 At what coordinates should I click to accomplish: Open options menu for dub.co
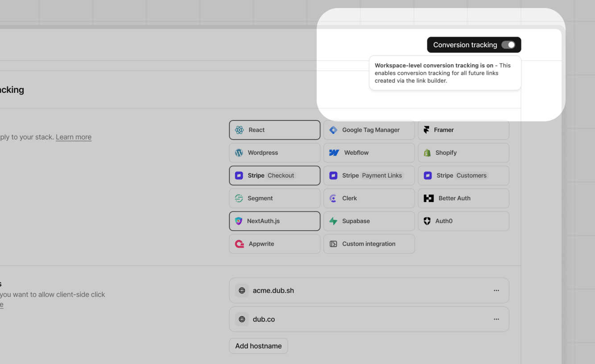(x=496, y=319)
